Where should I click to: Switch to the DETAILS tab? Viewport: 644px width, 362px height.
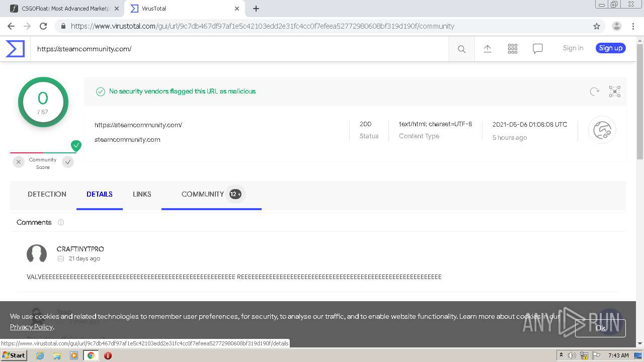[100, 194]
